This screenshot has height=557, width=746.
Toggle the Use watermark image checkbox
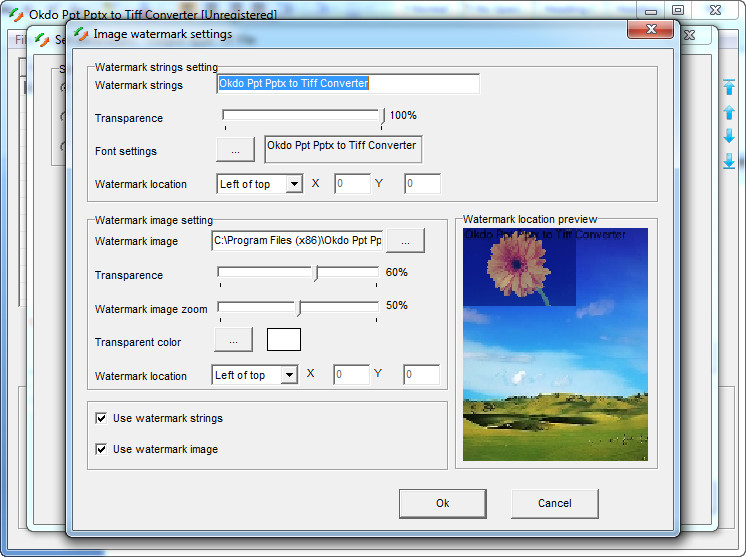point(101,449)
